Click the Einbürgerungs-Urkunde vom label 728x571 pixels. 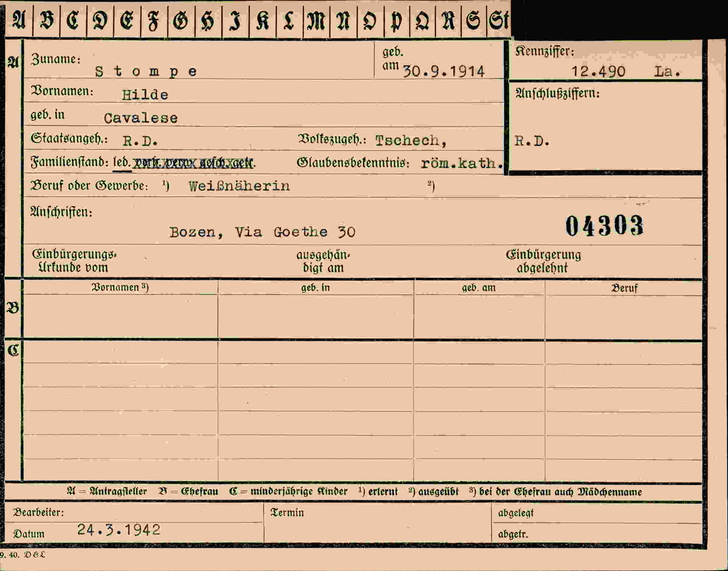pyautogui.click(x=74, y=261)
